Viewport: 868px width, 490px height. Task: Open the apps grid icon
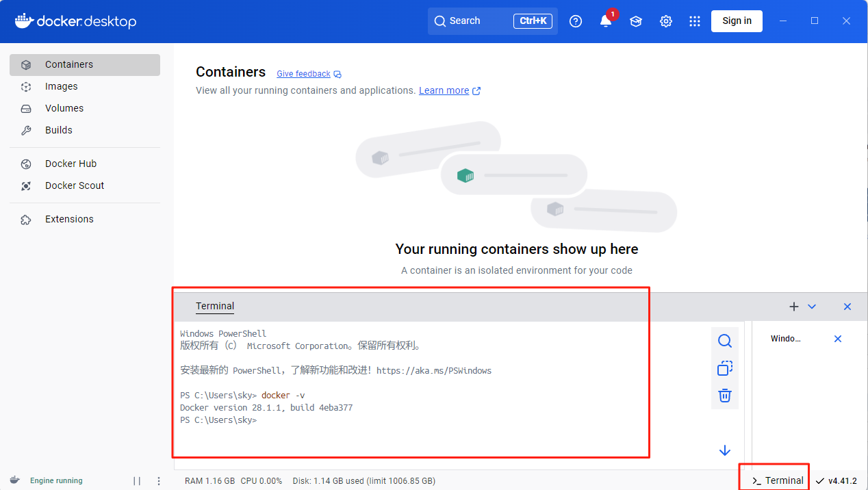click(x=695, y=21)
